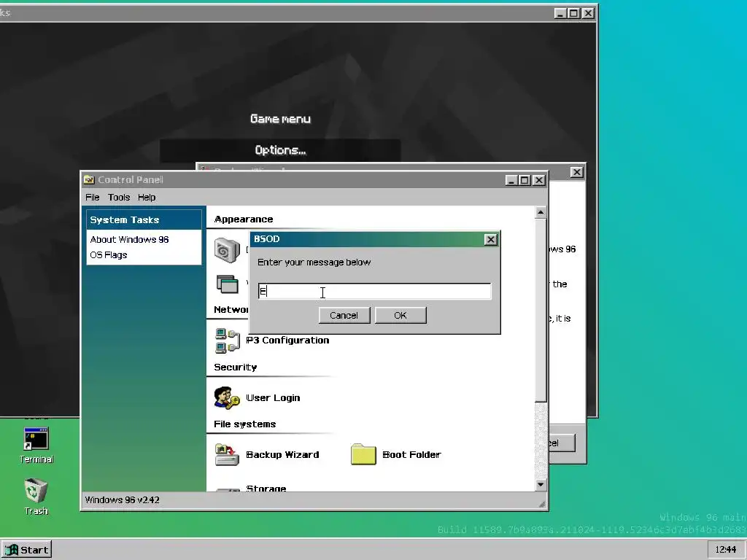This screenshot has height=560, width=747.
Task: Select the Backup Wizard label
Action: pyautogui.click(x=282, y=454)
